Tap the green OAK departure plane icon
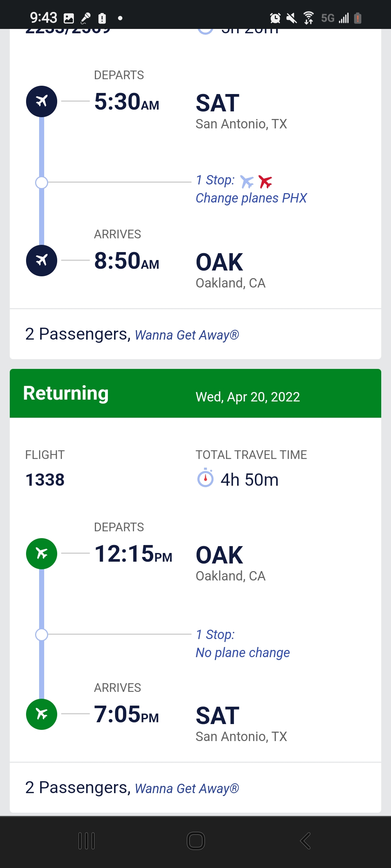Viewport: 391px width, 868px height. point(42,553)
